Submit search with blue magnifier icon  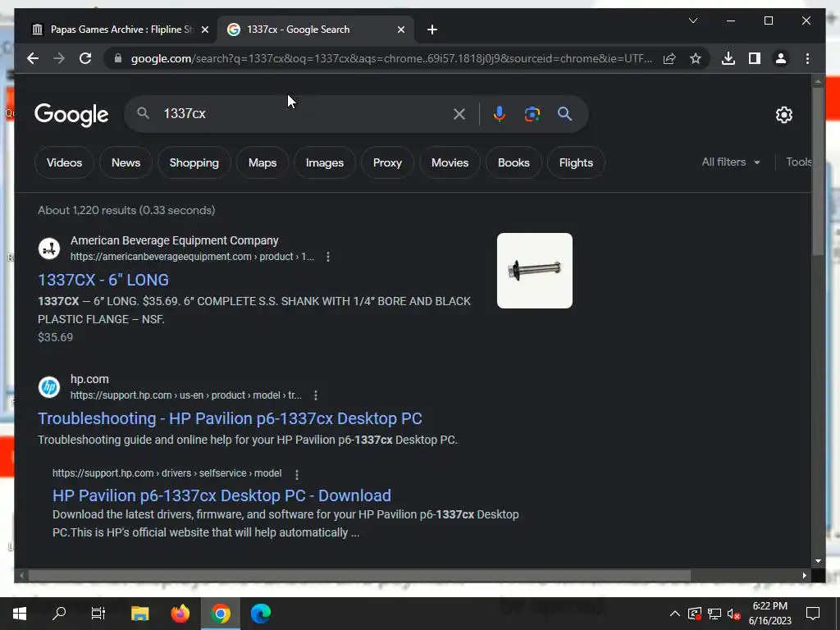[x=564, y=113]
